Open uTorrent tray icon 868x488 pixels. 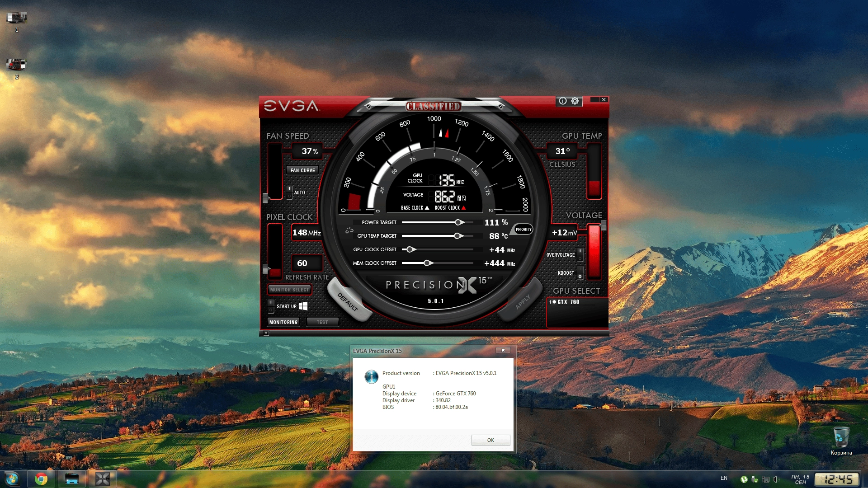(744, 479)
